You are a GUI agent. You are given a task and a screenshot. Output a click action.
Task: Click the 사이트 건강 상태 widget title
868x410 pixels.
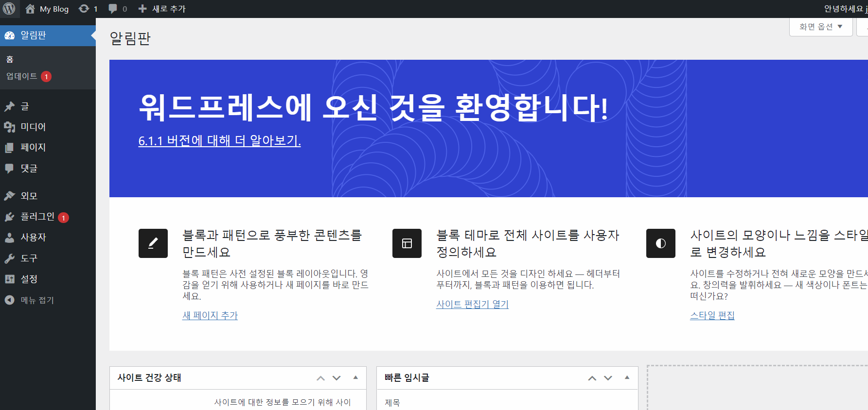click(x=149, y=378)
